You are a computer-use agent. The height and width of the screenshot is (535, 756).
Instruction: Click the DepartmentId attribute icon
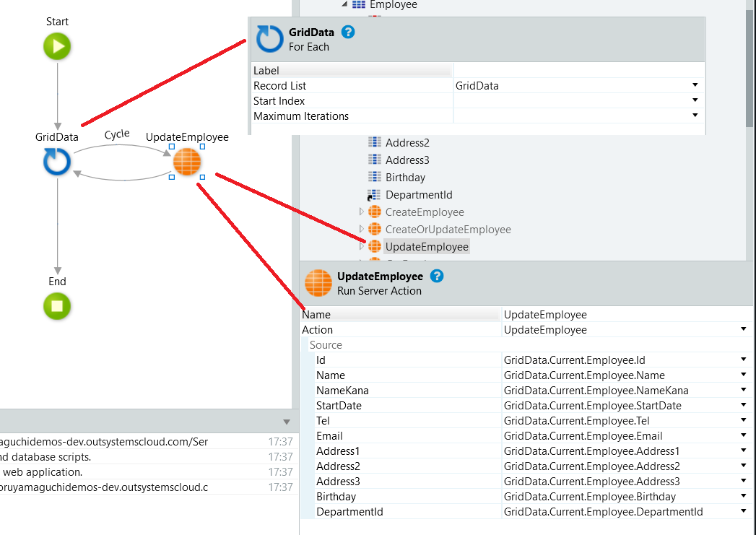coord(375,194)
